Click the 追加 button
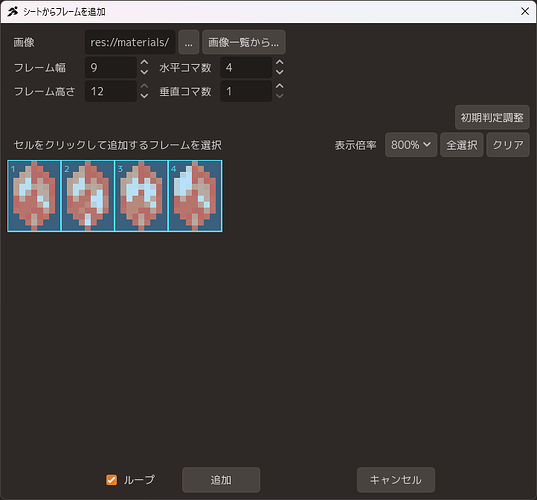 click(x=221, y=480)
